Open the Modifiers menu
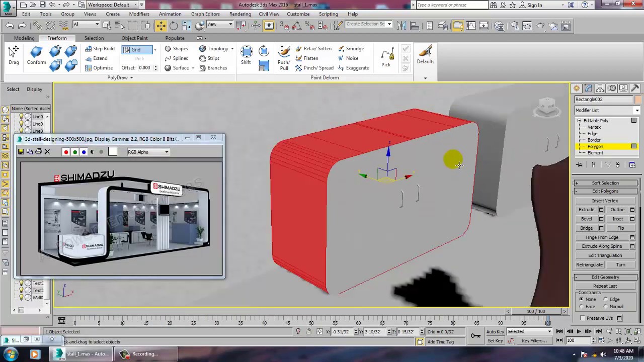The height and width of the screenshot is (362, 644). coord(139,14)
